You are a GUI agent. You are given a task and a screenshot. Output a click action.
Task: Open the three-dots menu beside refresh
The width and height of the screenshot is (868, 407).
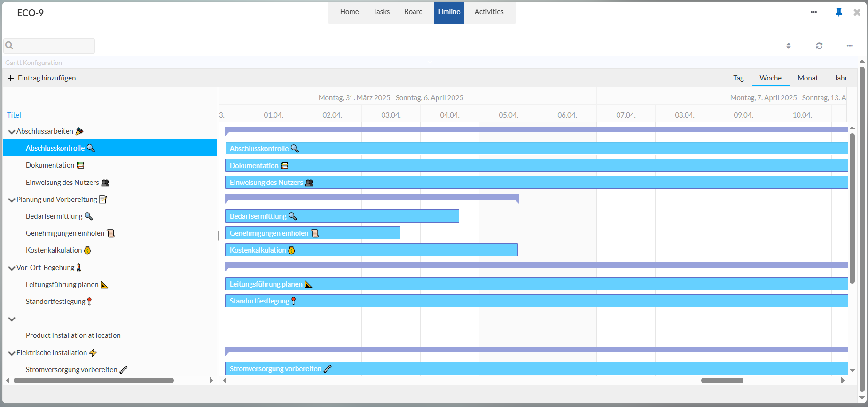point(850,46)
